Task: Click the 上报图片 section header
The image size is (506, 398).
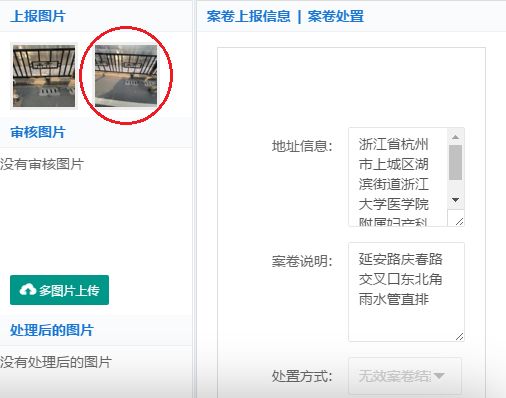Action: 38,16
